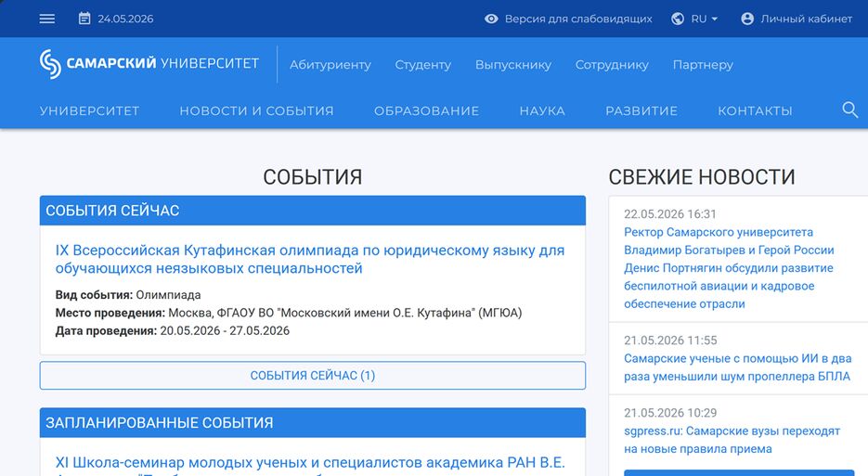This screenshot has width=868, height=476.
Task: Expand the RU language dropdown arrow
Action: 715,19
